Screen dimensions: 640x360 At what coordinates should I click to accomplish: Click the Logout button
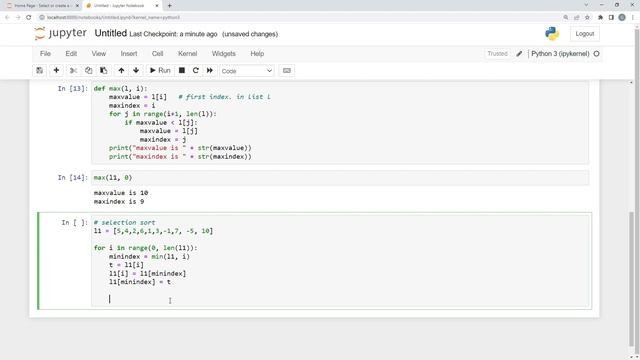(585, 34)
